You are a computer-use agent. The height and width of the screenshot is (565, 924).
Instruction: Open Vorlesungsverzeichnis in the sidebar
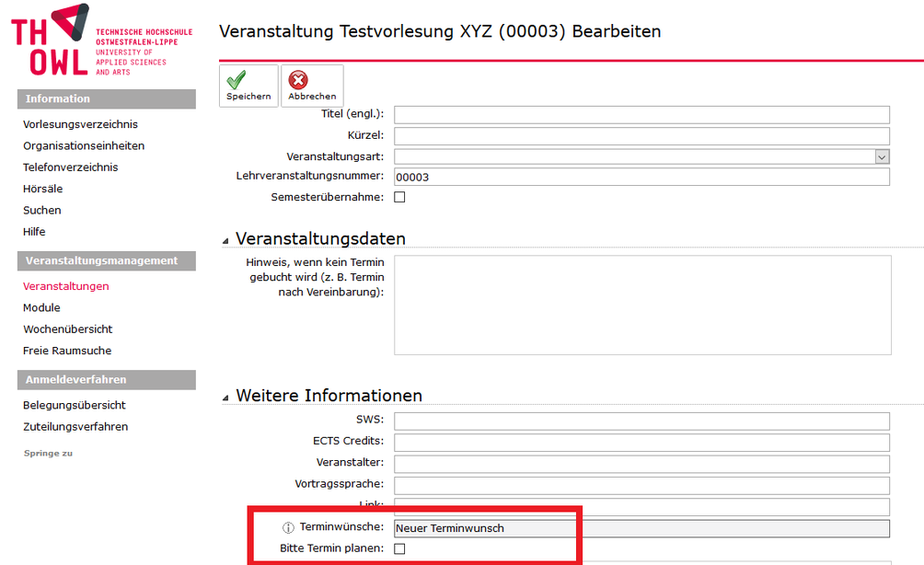click(x=80, y=124)
